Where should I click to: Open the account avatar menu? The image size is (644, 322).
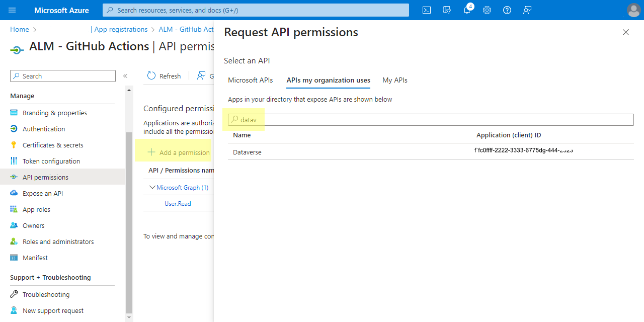click(x=633, y=10)
